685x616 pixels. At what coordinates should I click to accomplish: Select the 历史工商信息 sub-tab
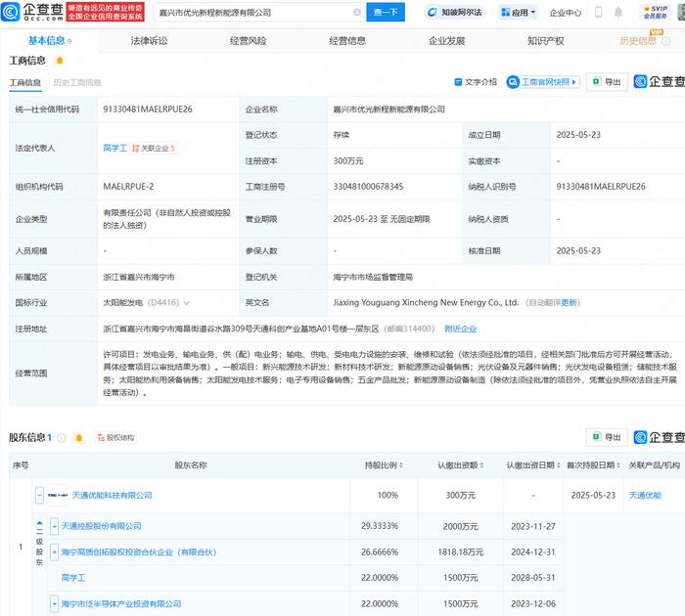click(77, 82)
